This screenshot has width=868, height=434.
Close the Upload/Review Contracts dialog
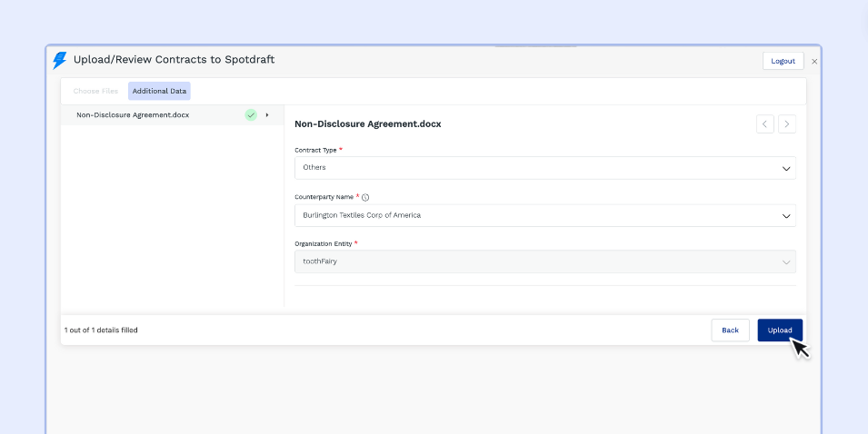point(814,62)
